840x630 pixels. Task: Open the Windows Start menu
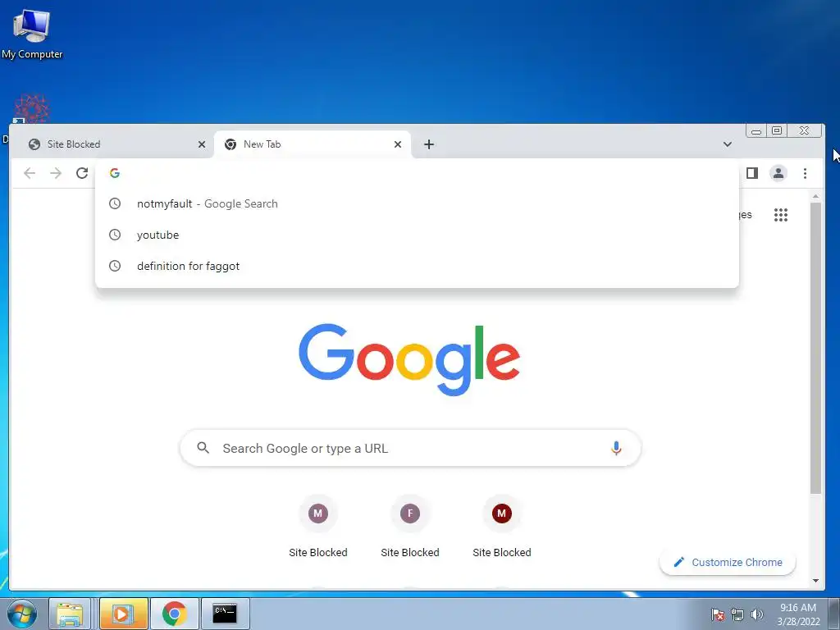pos(22,614)
